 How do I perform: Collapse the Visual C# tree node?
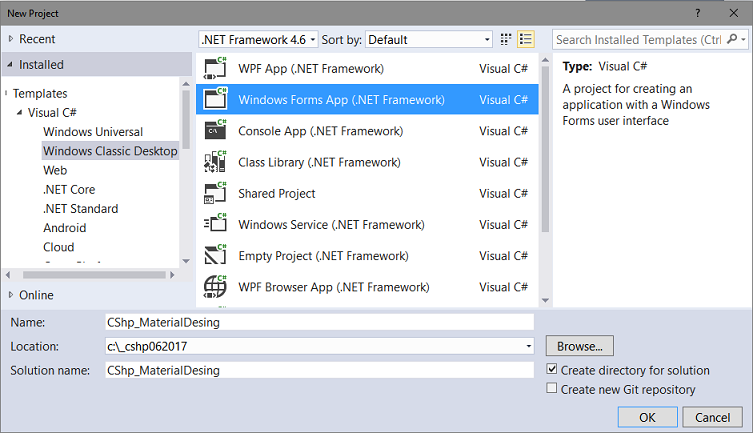coord(19,112)
